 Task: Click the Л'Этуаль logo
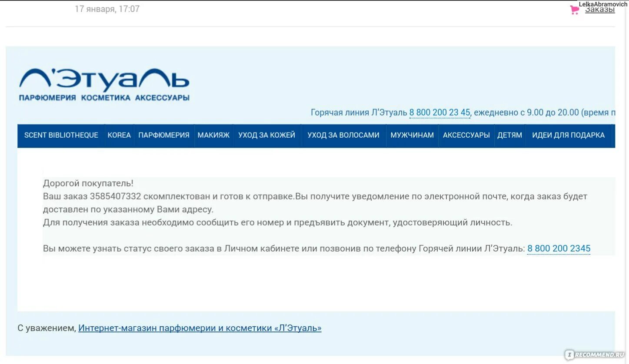104,84
